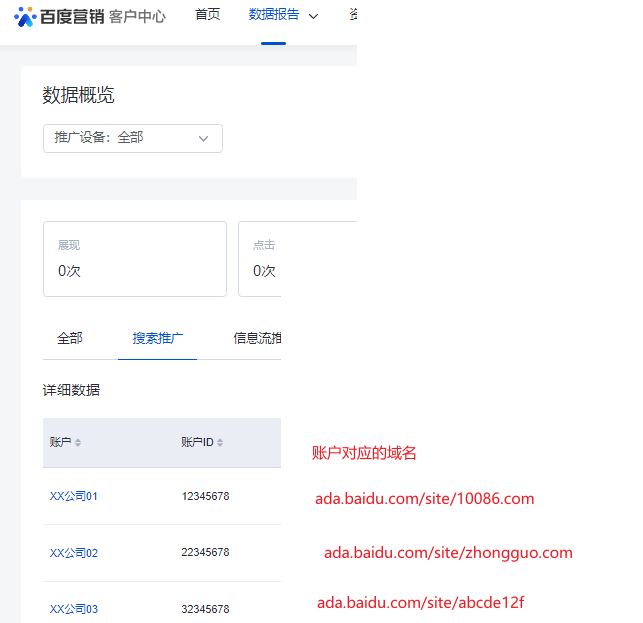Sort by 账户ID column sort icon
Viewport: 643px width, 623px height.
(x=220, y=443)
